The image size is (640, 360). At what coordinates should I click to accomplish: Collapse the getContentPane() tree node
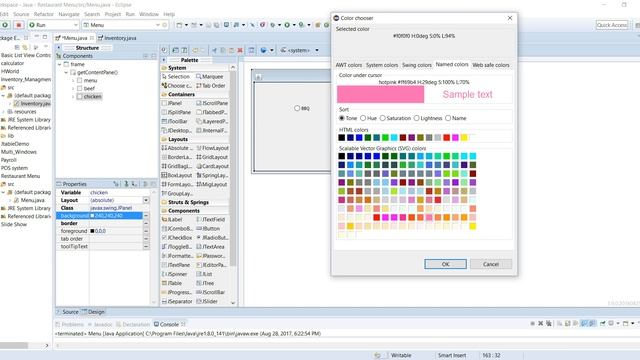pyautogui.click(x=66, y=73)
